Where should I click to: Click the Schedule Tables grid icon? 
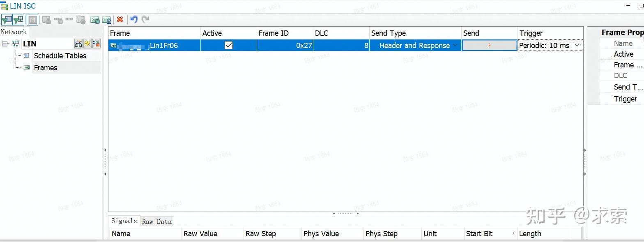pos(27,55)
